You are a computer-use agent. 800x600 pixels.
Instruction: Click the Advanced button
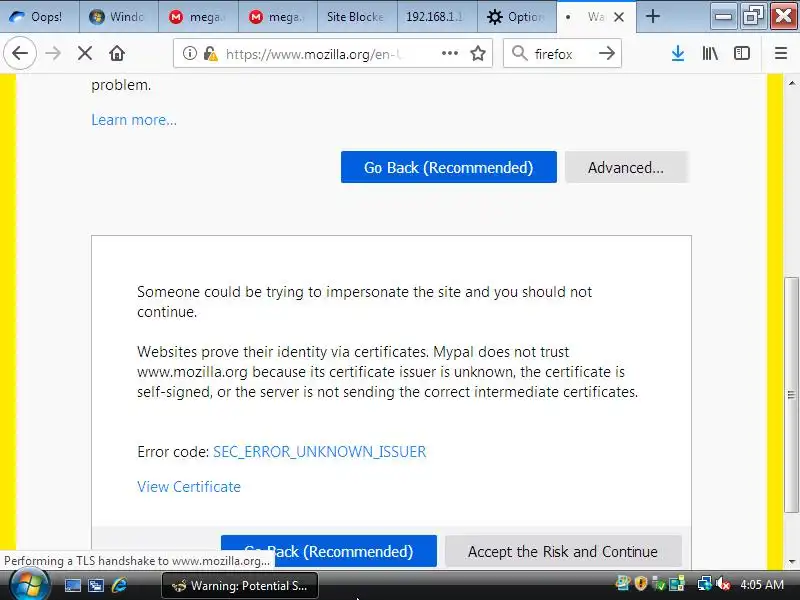626,167
